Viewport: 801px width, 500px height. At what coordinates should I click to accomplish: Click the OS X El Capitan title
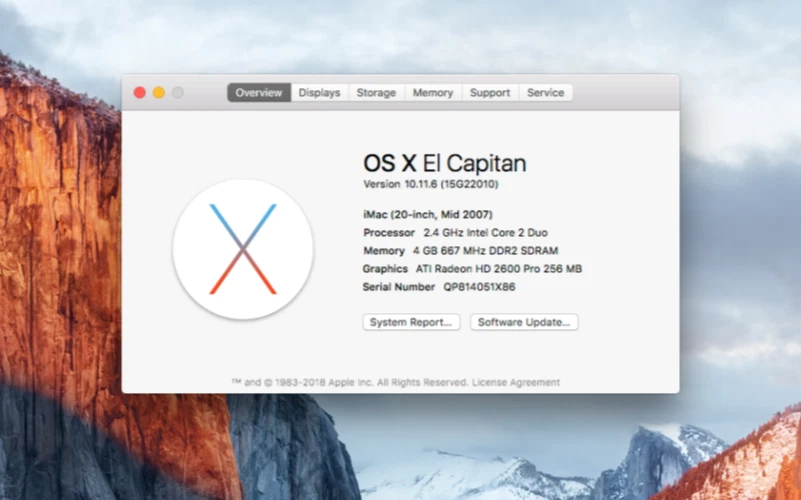(x=444, y=163)
